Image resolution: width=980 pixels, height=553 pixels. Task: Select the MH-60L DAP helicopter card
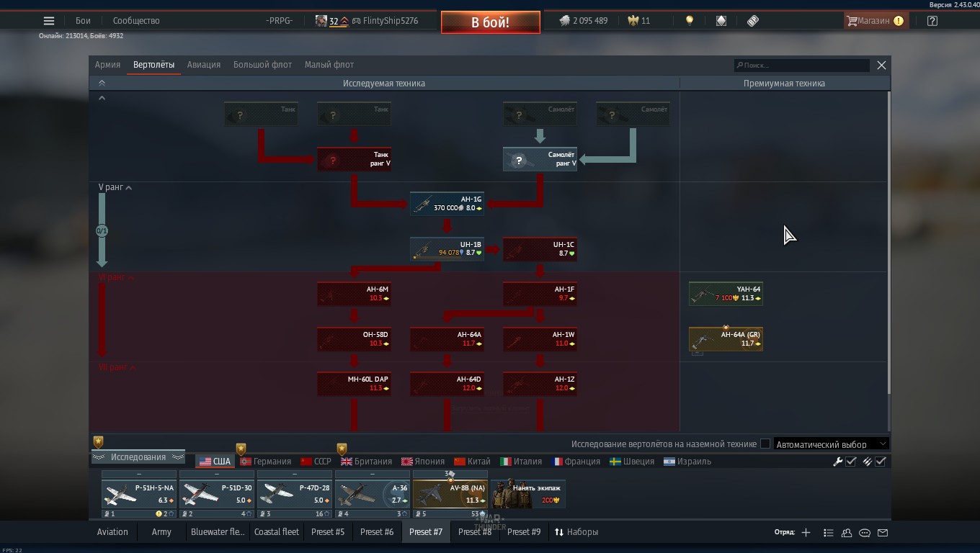coord(354,384)
